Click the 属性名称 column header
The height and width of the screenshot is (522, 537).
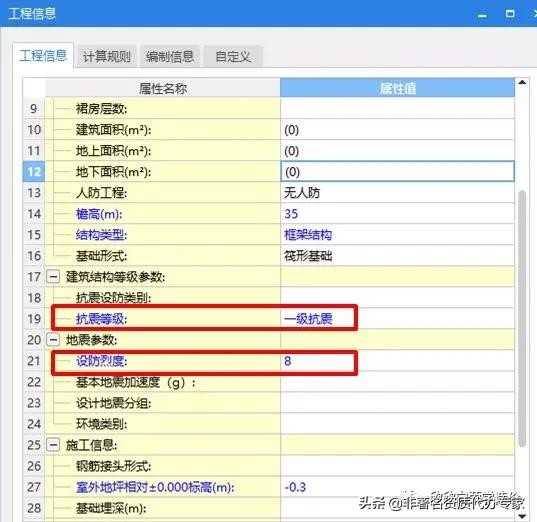pos(163,88)
